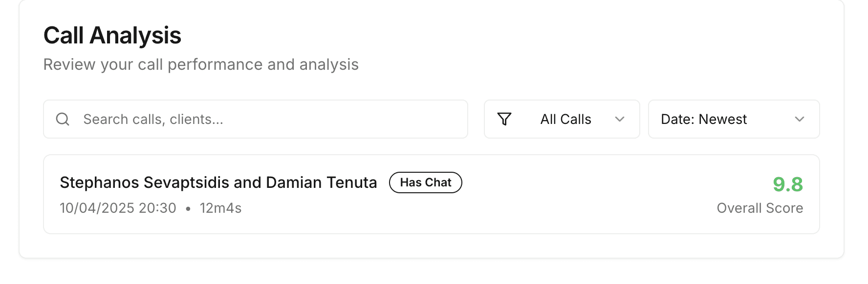This screenshot has height=284, width=868.
Task: Click the word 'and' in the call title
Action: [247, 183]
